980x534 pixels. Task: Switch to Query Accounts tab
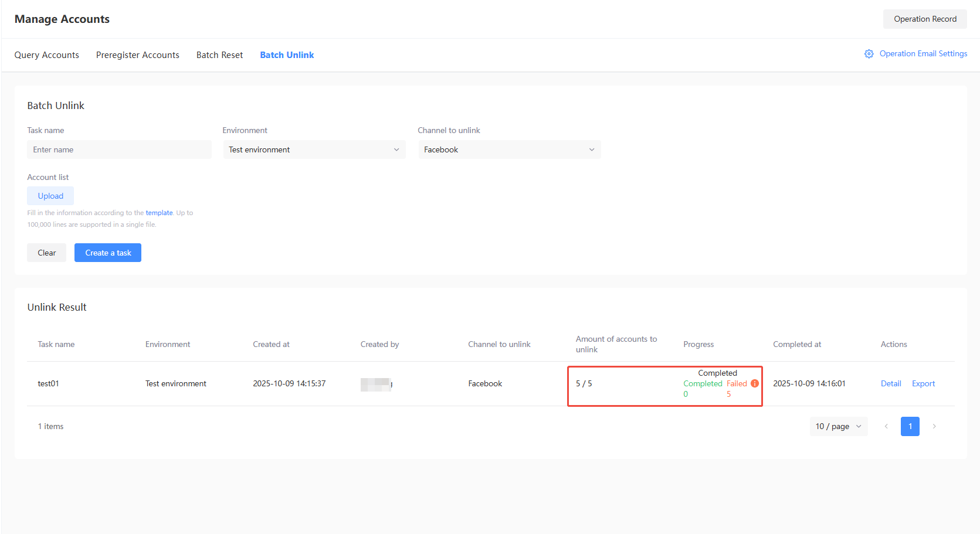click(47, 55)
